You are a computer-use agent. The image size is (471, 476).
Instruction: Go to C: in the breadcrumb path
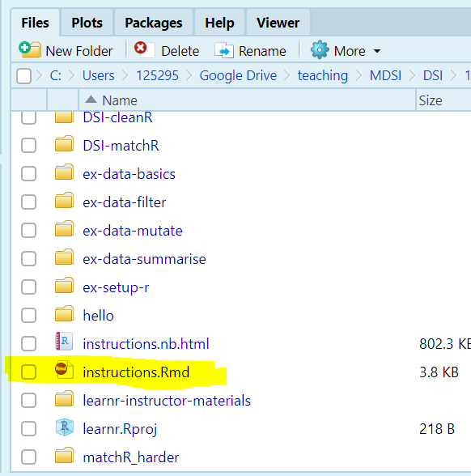tap(56, 75)
